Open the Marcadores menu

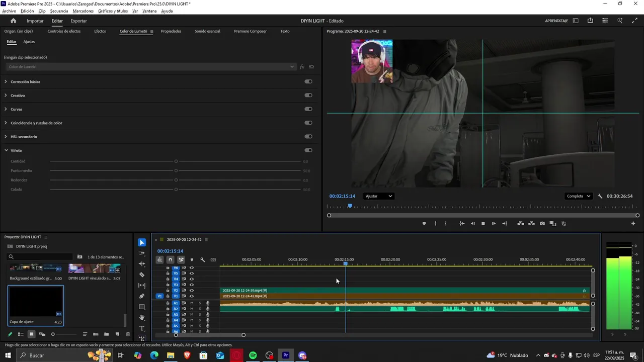(x=83, y=11)
